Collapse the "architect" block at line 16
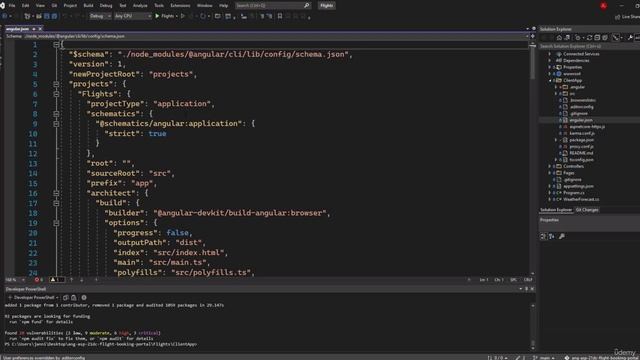The height and width of the screenshot is (360, 640). (x=56, y=193)
